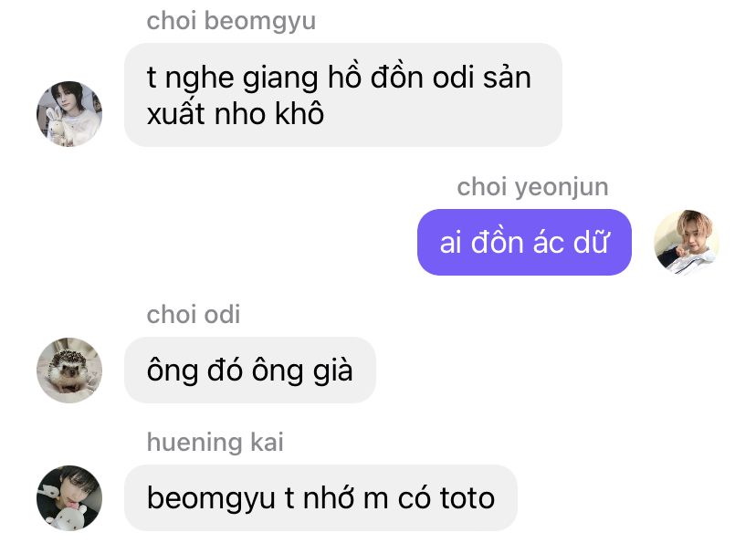Click 'xuất nho khô' line in beomgyu's message
Viewport: 756px width, 543px height.
[236, 114]
